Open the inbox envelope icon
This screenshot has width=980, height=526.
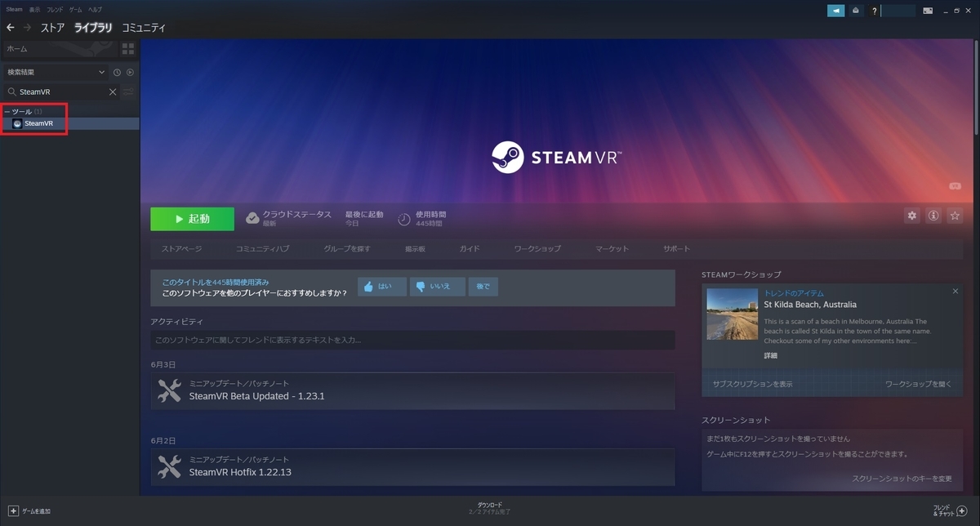click(854, 11)
